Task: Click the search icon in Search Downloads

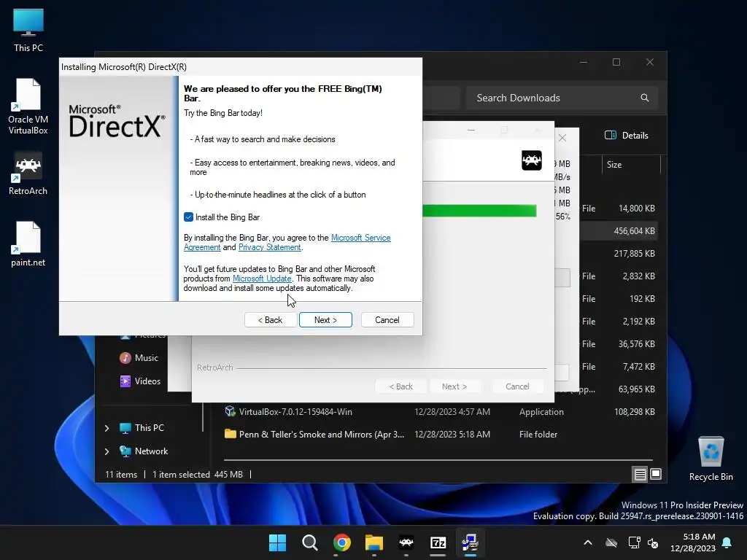Action: coord(645,98)
